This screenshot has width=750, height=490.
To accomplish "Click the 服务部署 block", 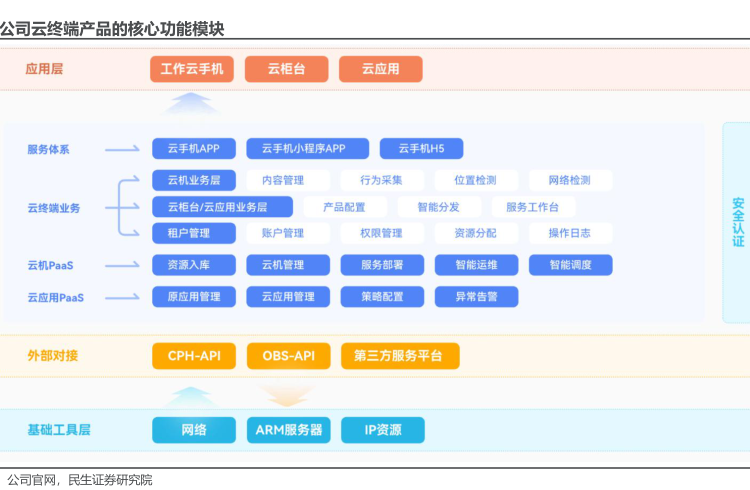I will (382, 265).
